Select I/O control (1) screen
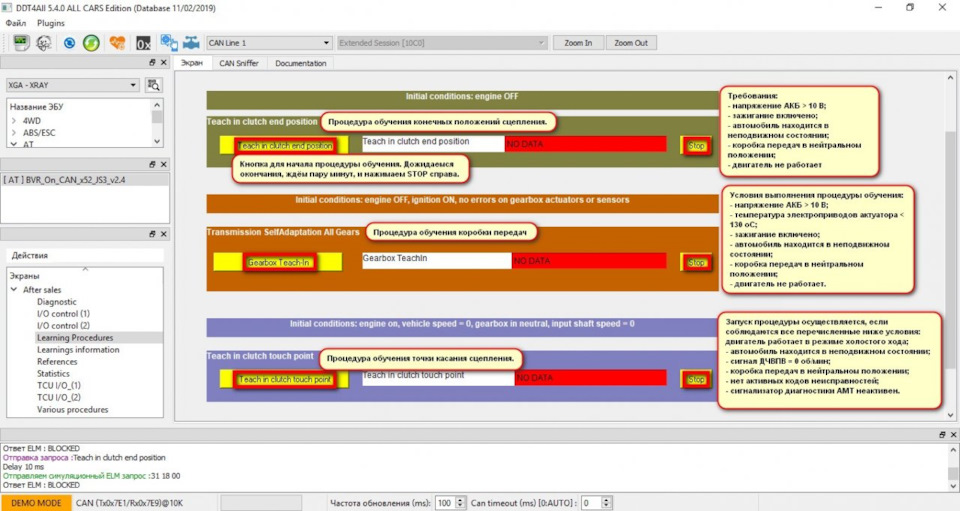960x511 pixels. click(63, 313)
